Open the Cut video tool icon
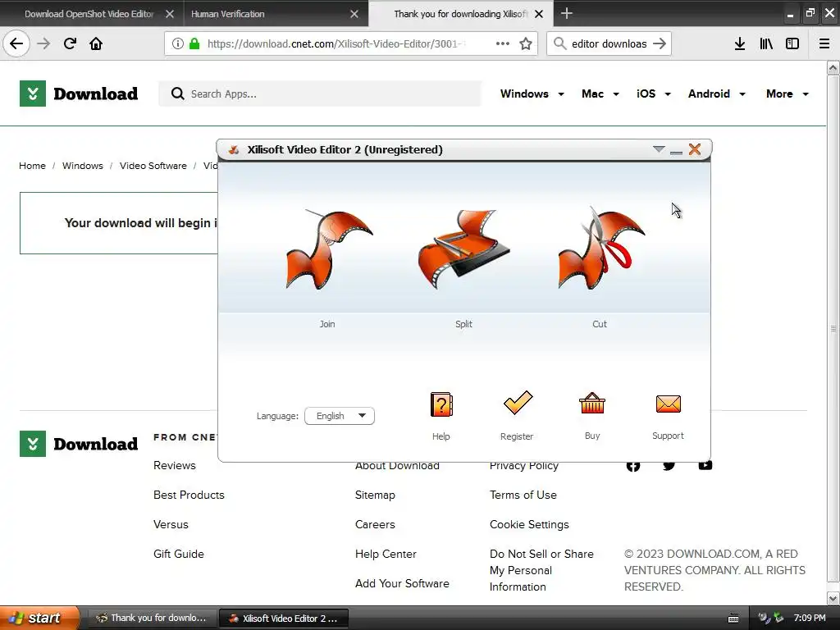Screen dimensions: 840x630 click(600, 248)
